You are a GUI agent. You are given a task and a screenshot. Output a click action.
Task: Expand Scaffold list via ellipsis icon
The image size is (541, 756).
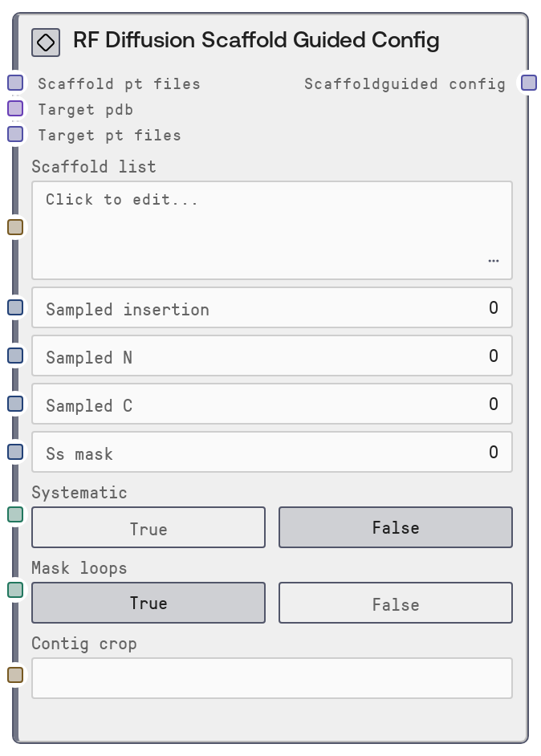click(493, 261)
